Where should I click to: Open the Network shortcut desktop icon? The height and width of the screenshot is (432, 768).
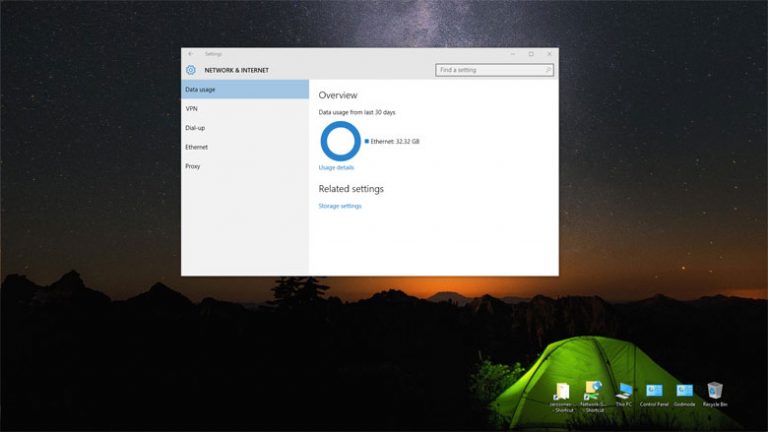coord(593,396)
